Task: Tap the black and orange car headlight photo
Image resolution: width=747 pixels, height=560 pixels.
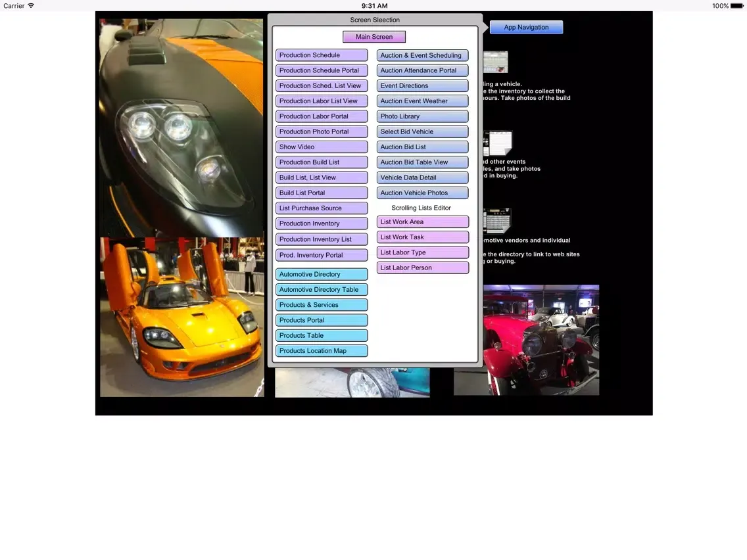Action: point(181,128)
